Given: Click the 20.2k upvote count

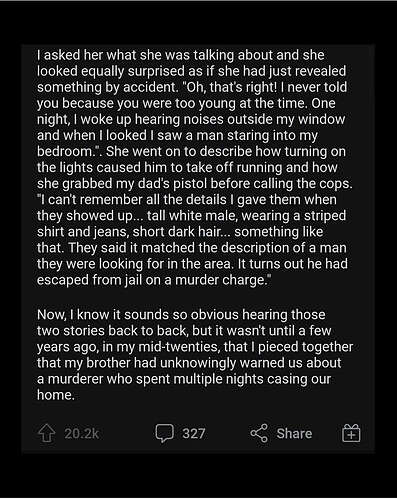Looking at the screenshot, I should coord(82,434).
